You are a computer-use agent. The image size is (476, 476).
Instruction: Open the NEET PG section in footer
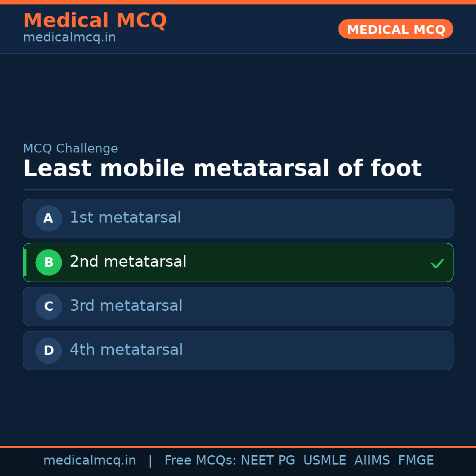pyautogui.click(x=268, y=460)
